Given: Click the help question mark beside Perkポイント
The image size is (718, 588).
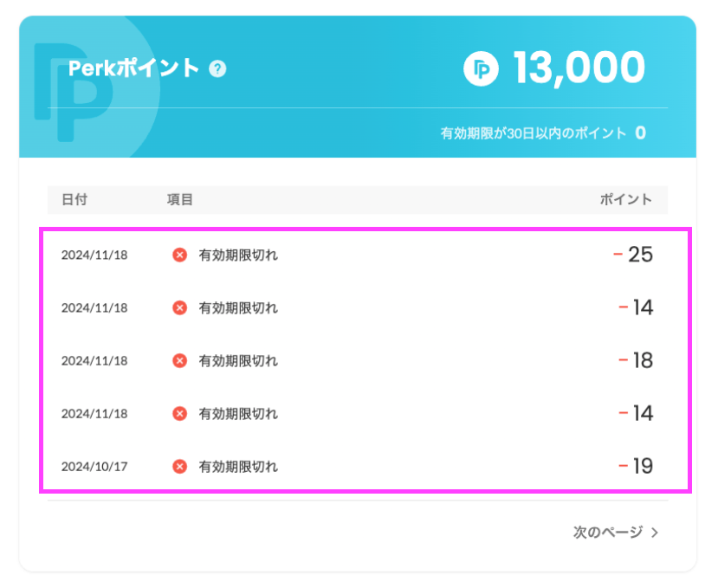Looking at the screenshot, I should 218,68.
